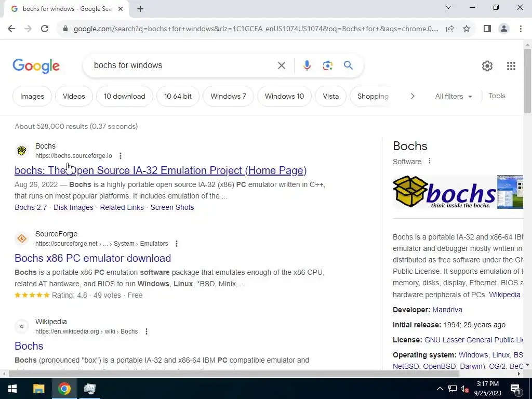This screenshot has width=532, height=399.
Task: Click the address bar URL
Action: (x=256, y=29)
